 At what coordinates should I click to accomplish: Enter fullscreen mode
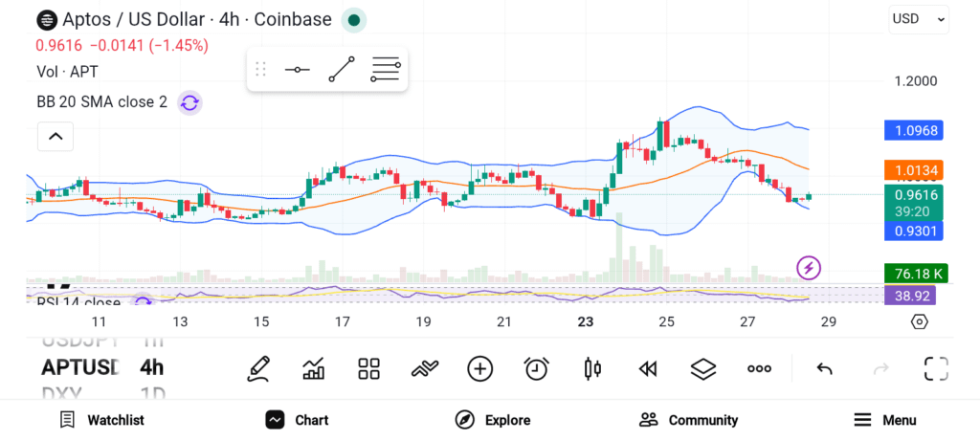936,368
